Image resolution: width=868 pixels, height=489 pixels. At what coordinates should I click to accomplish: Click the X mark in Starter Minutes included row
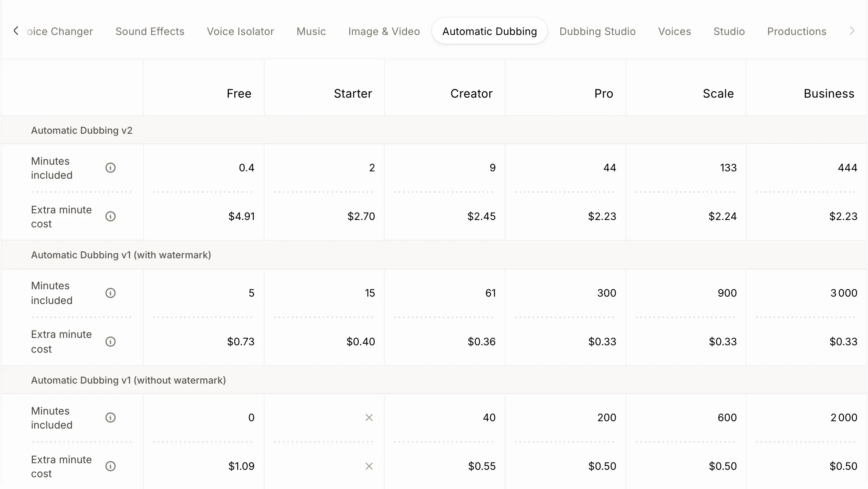369,418
